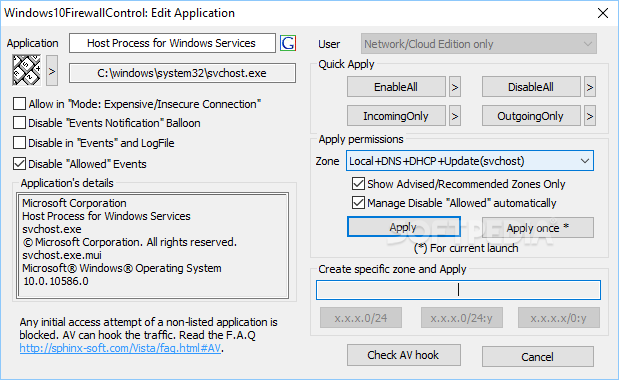Open the Zone dropdown list
The width and height of the screenshot is (619, 380).
tap(470, 161)
